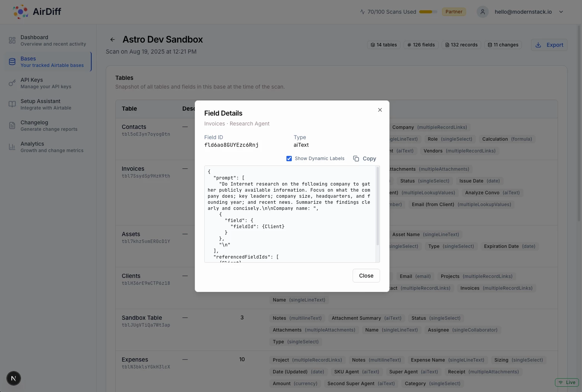The height and width of the screenshot is (392, 582).
Task: Click the Clients table name
Action: (131, 276)
